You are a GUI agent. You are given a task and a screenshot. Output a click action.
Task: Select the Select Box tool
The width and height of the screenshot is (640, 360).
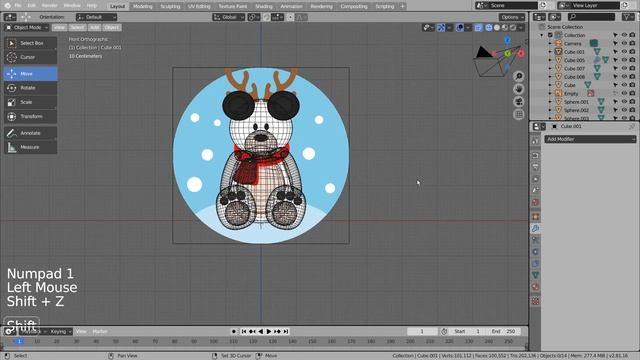(x=31, y=43)
